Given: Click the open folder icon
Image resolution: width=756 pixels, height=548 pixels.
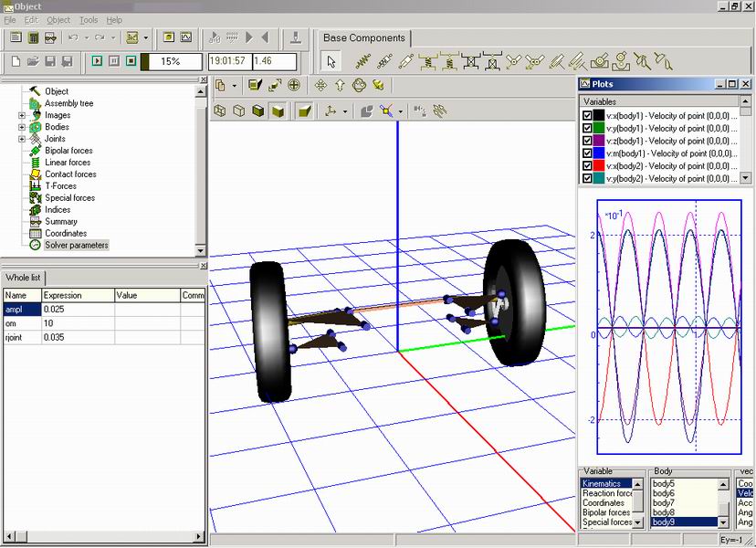Looking at the screenshot, I should [x=33, y=61].
